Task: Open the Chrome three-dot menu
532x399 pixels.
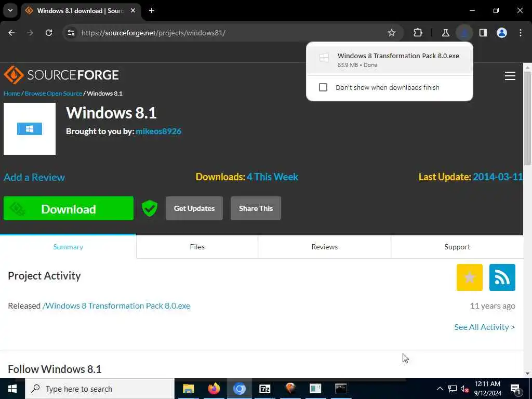Action: point(521,33)
